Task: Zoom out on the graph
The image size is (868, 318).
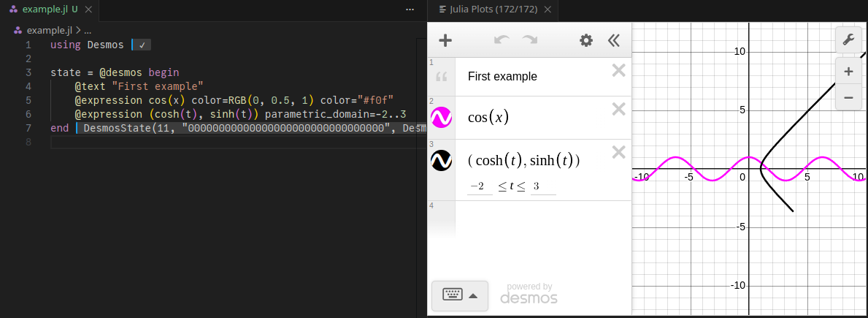Action: point(848,96)
